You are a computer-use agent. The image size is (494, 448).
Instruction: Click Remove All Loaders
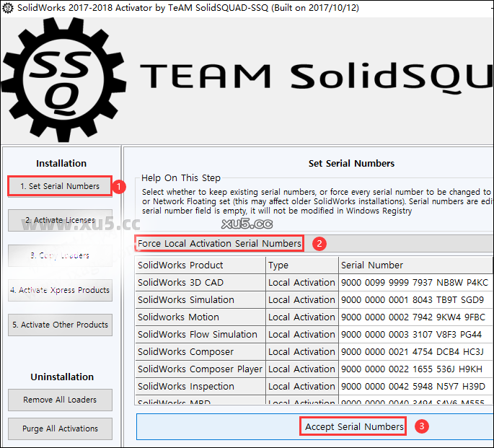point(60,400)
